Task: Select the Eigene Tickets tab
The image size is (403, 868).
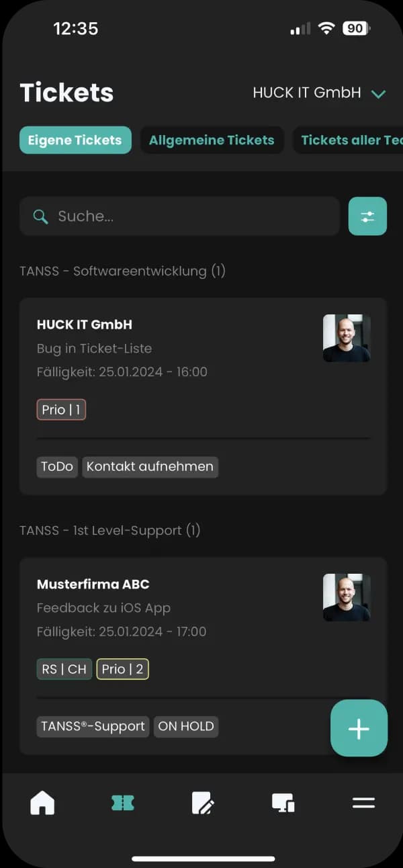Action: tap(75, 140)
